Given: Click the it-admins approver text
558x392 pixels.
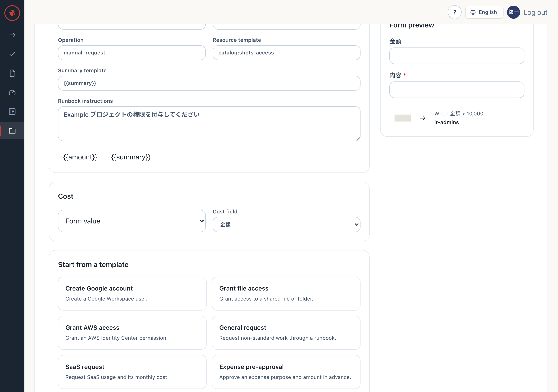Looking at the screenshot, I should pyautogui.click(x=446, y=122).
